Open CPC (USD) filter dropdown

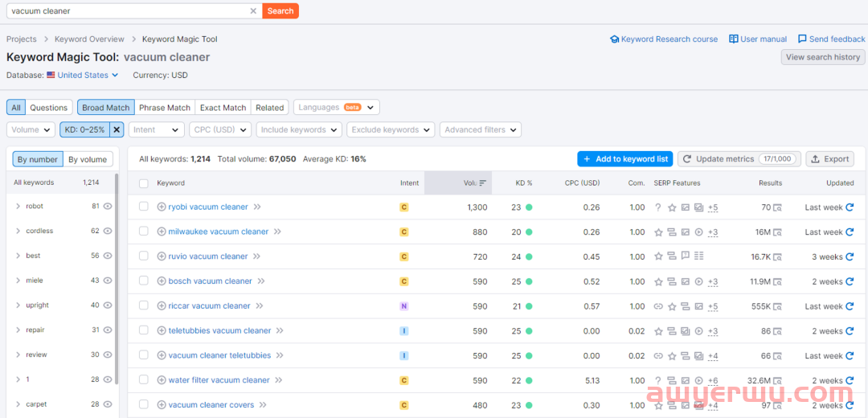point(220,129)
